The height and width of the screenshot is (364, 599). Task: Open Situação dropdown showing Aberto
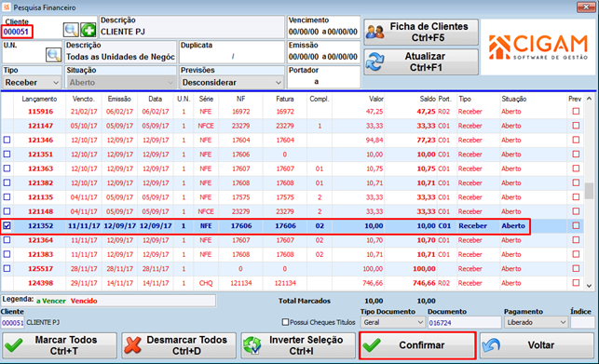coord(121,83)
